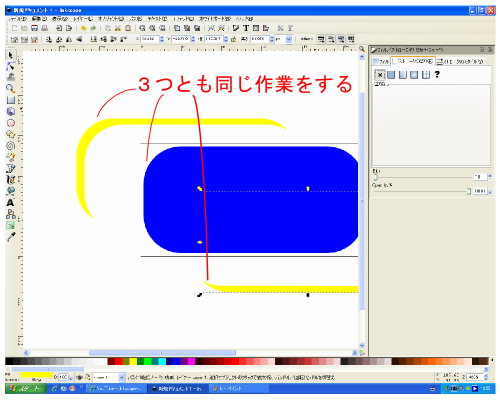The height and width of the screenshot is (400, 500).
Task: Click the blur value spinner arrows
Action: coord(490,177)
